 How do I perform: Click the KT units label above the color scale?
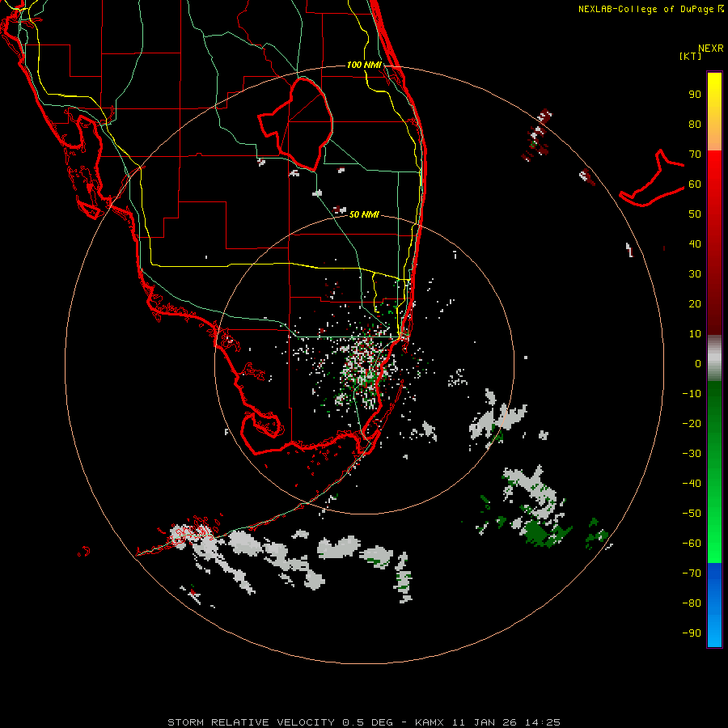[690, 56]
